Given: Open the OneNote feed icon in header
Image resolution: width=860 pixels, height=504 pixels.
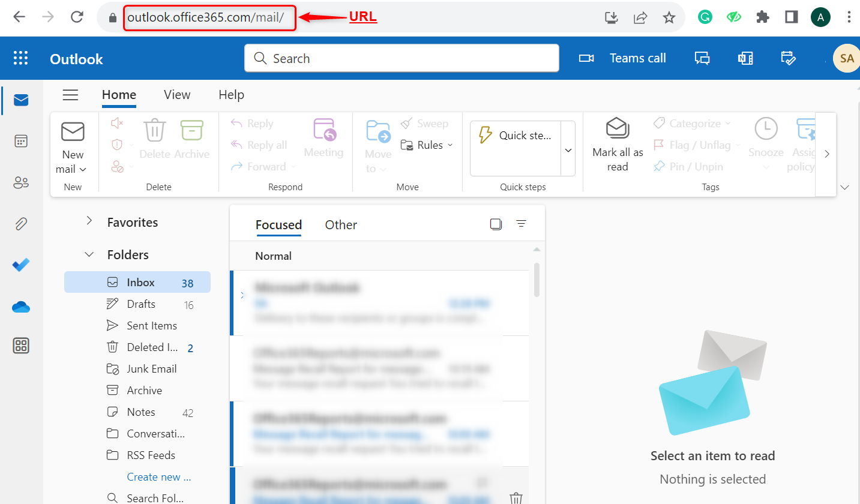Looking at the screenshot, I should click(x=745, y=58).
